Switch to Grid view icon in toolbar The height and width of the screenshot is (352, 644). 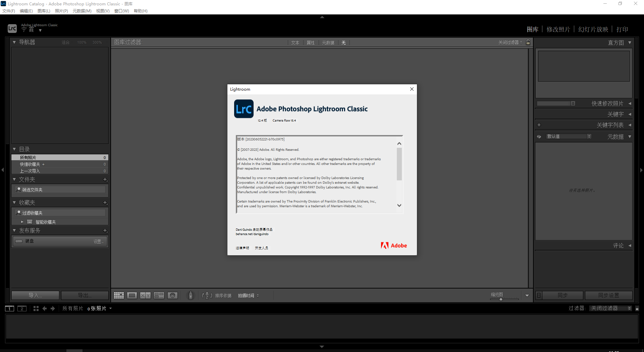[119, 295]
